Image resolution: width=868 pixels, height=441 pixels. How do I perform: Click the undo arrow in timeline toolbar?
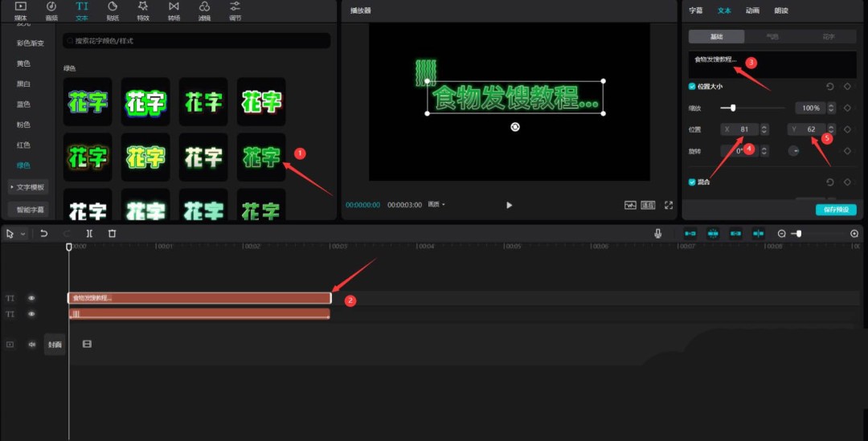pos(43,234)
